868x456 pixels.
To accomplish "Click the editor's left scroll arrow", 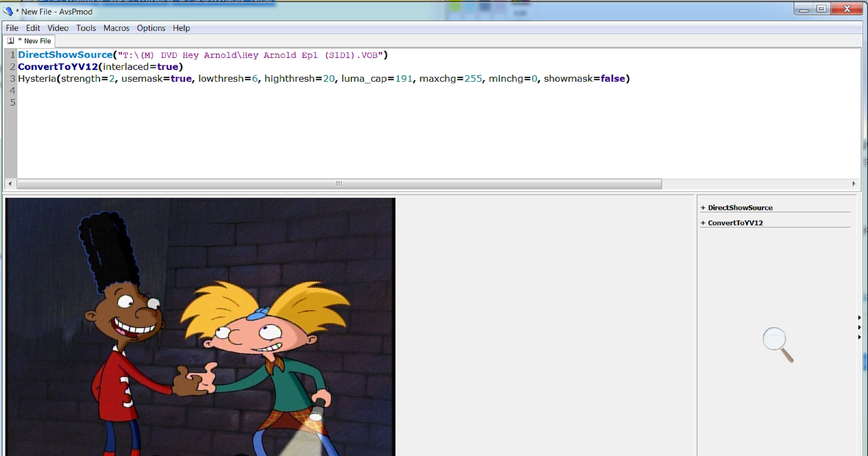I will [10, 184].
